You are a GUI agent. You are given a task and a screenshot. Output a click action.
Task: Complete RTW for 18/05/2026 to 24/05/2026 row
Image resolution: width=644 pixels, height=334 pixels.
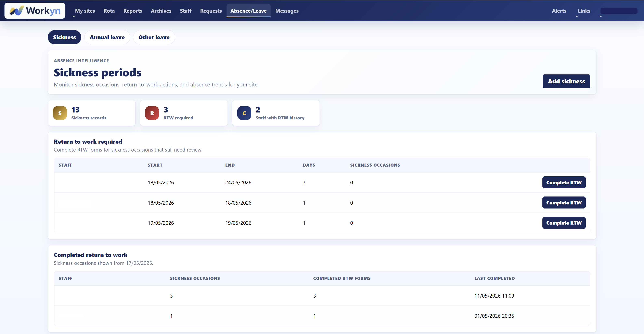tap(564, 182)
